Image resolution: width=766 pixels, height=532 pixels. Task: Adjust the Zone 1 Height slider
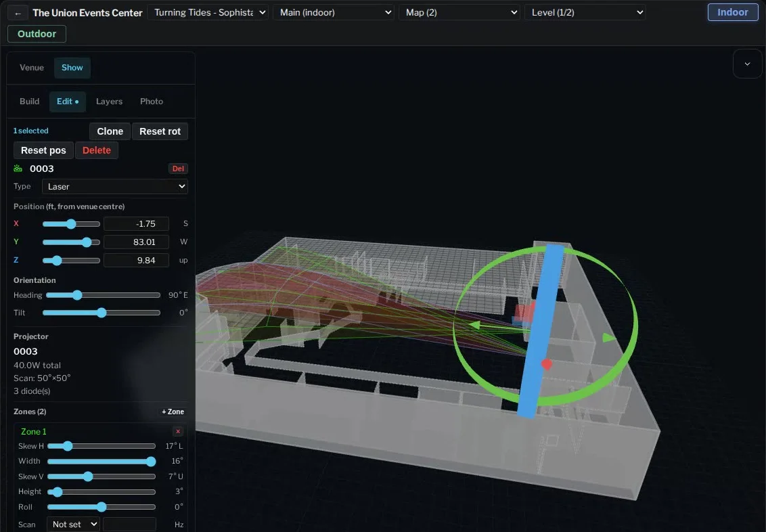tap(102, 492)
